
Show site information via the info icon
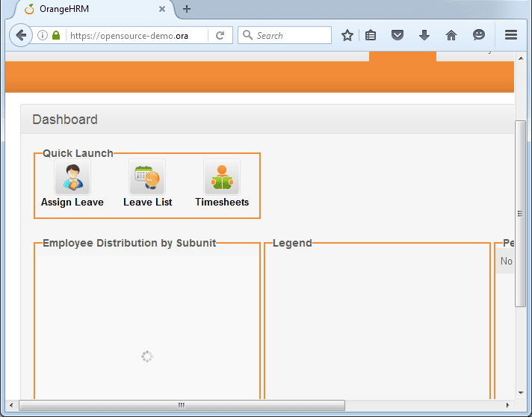(43, 35)
